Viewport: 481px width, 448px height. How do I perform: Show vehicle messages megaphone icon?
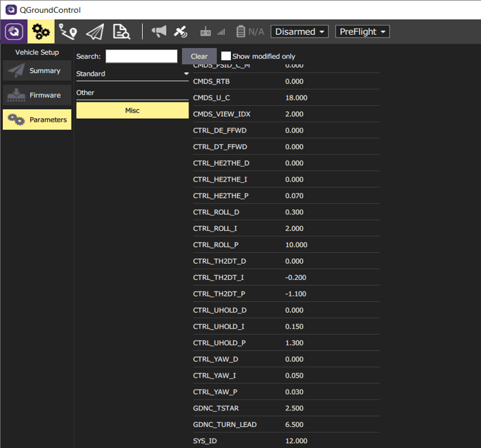pos(159,31)
